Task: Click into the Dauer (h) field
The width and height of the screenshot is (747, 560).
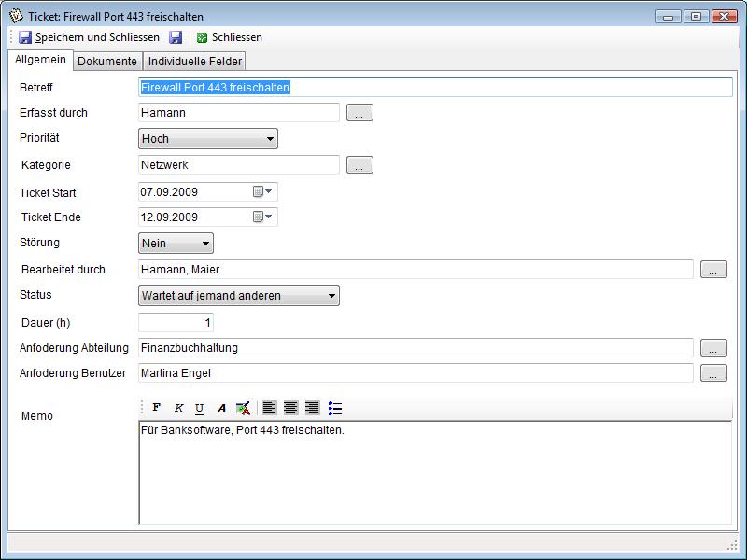Action: point(176,322)
